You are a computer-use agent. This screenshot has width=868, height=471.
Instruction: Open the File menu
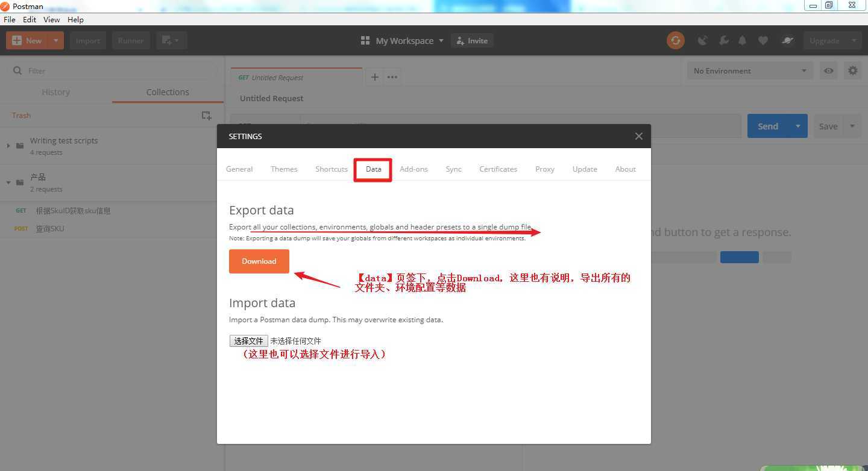pos(10,19)
